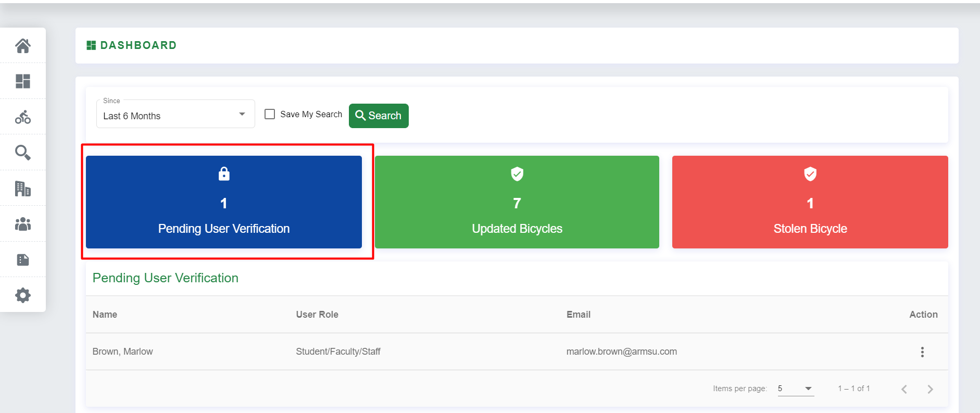Click the Dashboard title grid icon

click(x=91, y=45)
